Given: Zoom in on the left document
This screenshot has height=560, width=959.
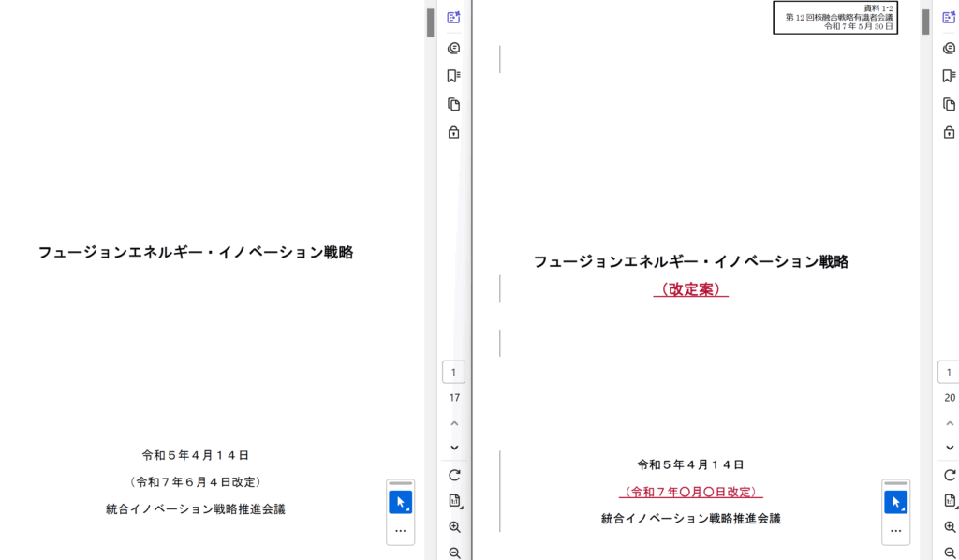Looking at the screenshot, I should tap(454, 527).
